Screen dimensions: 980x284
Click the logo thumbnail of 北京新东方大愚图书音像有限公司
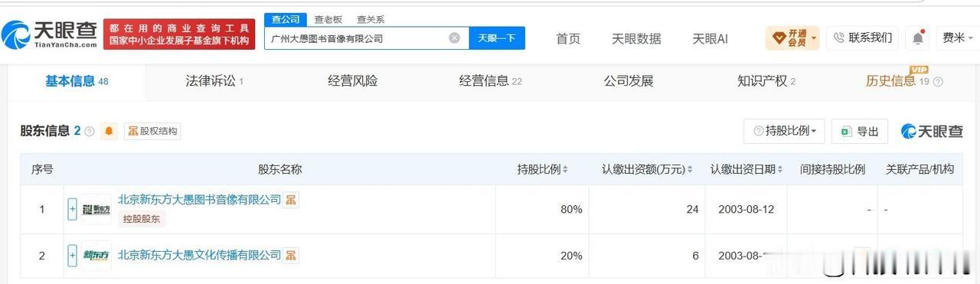(96, 209)
